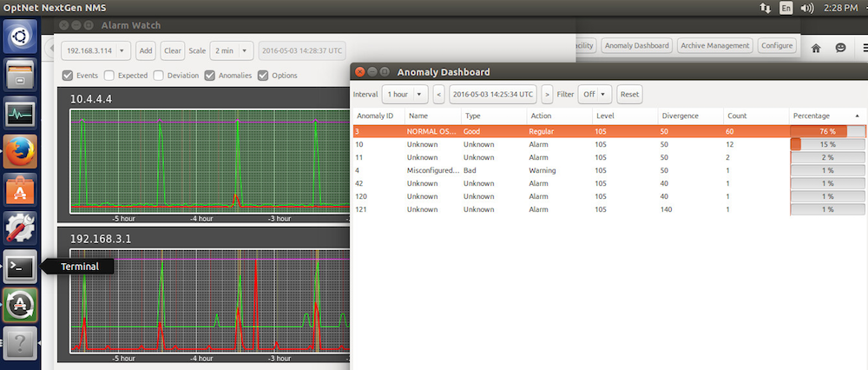
Task: Open the Ubuntu Software Center icon
Action: click(x=21, y=190)
